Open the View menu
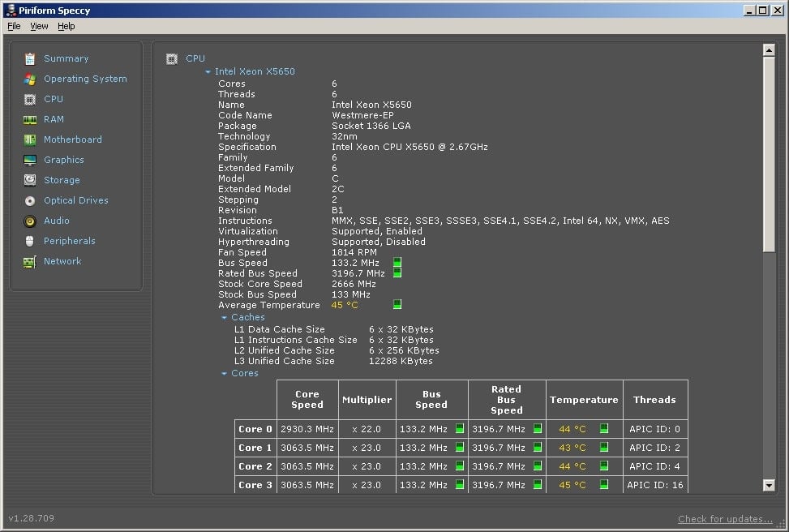Image resolution: width=789 pixels, height=532 pixels. click(x=39, y=26)
